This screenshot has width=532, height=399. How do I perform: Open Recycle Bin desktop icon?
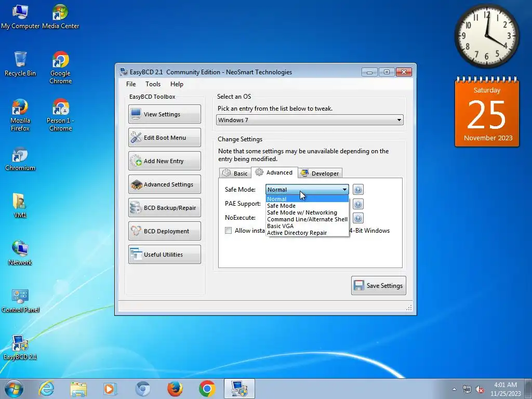[x=20, y=64]
